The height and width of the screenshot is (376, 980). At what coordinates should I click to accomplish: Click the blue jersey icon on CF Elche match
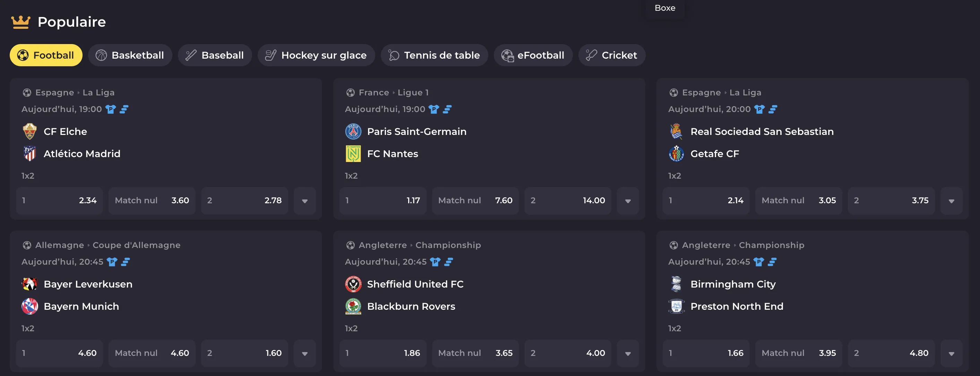click(111, 110)
